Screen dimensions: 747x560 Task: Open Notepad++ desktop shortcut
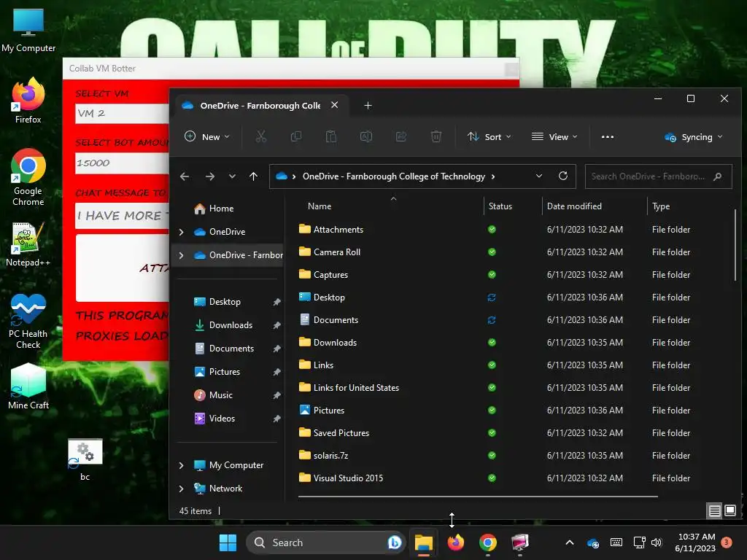28,244
